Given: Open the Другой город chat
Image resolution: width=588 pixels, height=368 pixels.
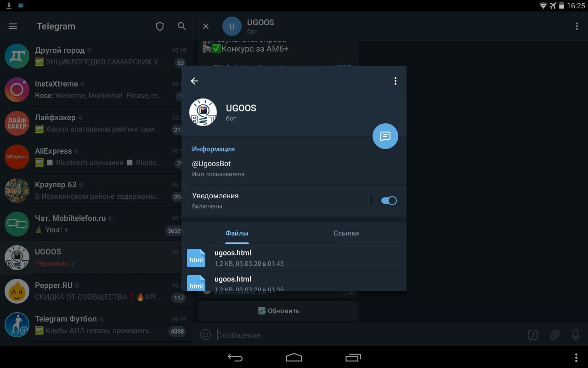Looking at the screenshot, I should click(x=96, y=56).
